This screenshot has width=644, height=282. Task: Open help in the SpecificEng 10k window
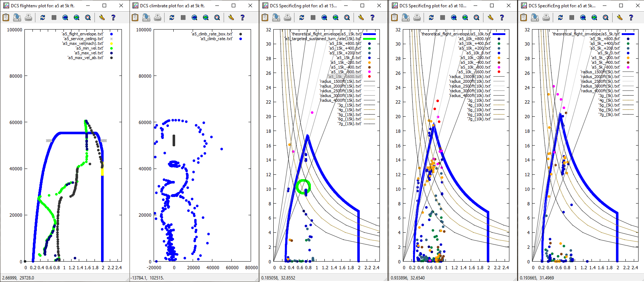point(502,18)
